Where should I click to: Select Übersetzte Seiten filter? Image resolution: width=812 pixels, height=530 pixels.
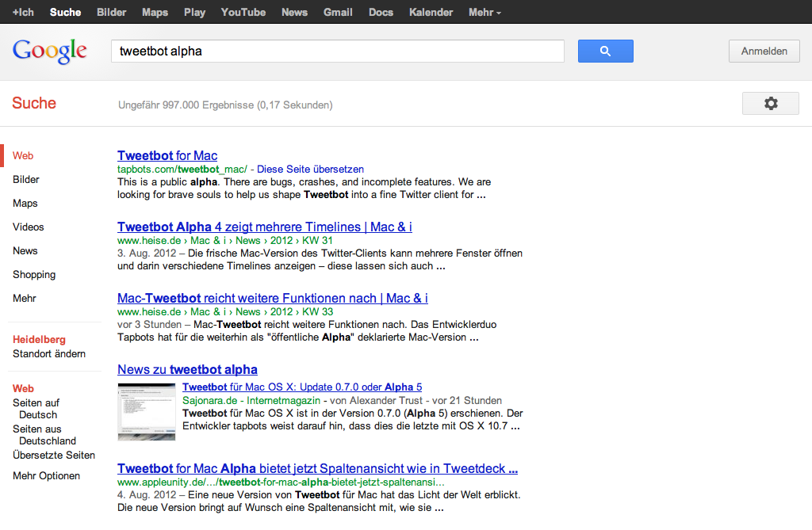click(x=54, y=456)
